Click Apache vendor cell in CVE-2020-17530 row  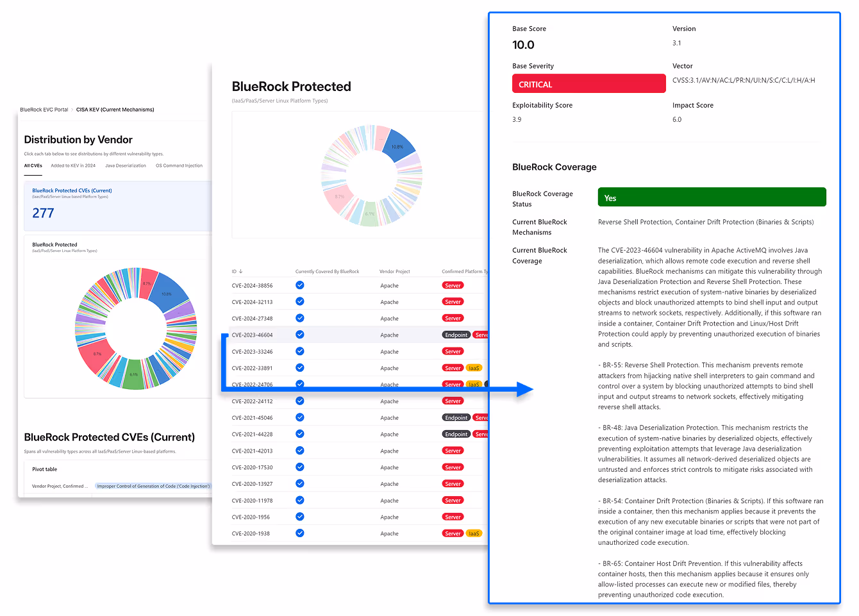click(x=389, y=468)
